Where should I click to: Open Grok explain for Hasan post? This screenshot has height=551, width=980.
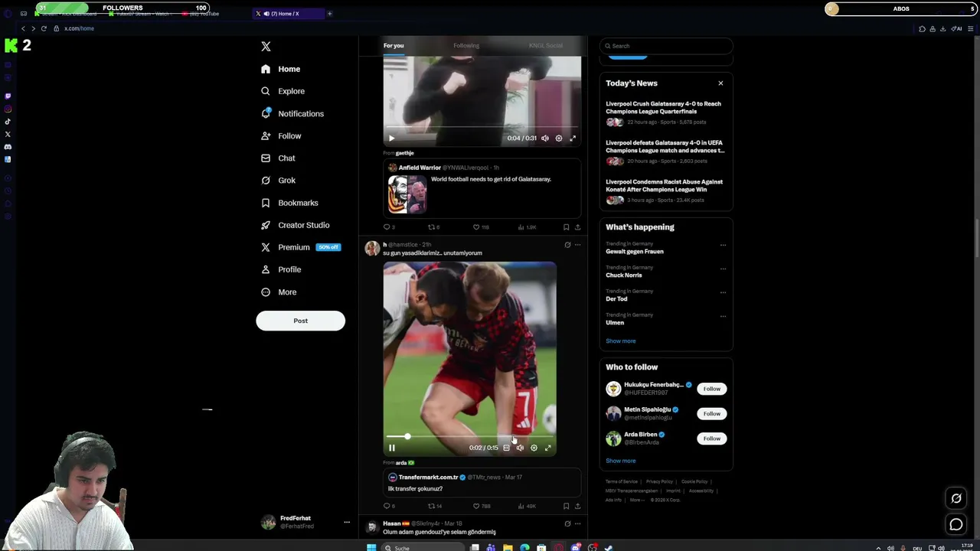pyautogui.click(x=567, y=523)
